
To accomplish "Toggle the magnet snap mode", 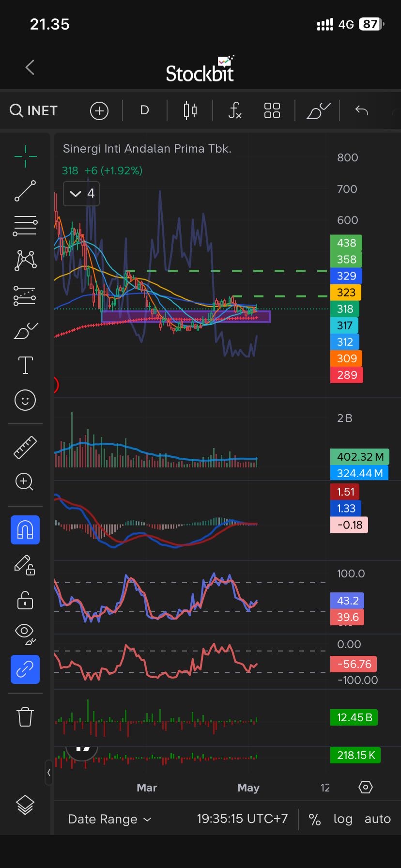I will 25,530.
